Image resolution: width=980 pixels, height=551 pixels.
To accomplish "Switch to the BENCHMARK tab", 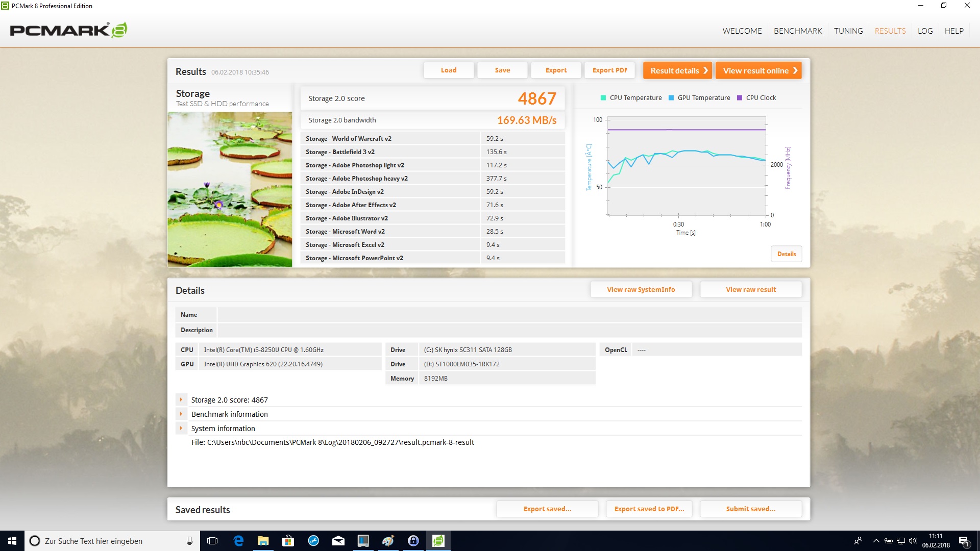I will (x=798, y=31).
